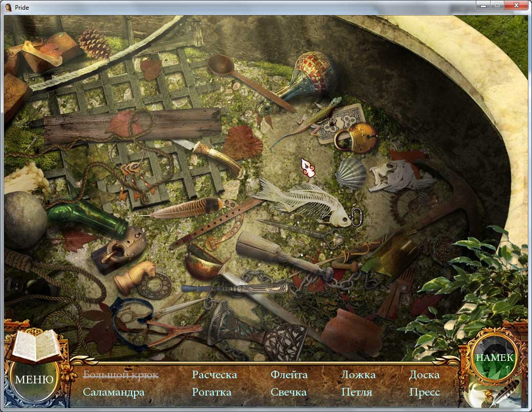Pick the antler-handled knife
This screenshot has height=412, width=532.
(215, 155)
